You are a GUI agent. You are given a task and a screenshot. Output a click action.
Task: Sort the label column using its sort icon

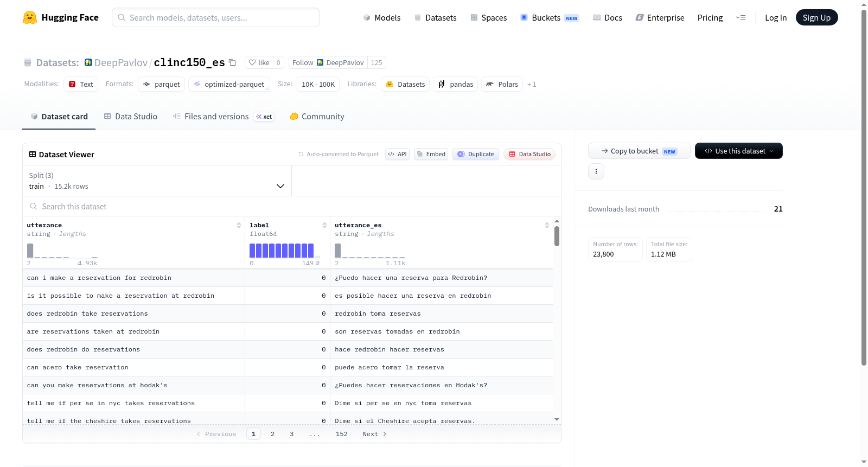pos(324,225)
